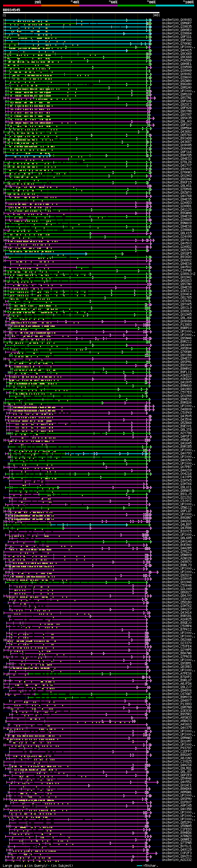Image resolution: width=197 pixels, height=868 pixels.
Task: Select the UniRef100_Q9FSG1 label
Action: click(177, 37)
